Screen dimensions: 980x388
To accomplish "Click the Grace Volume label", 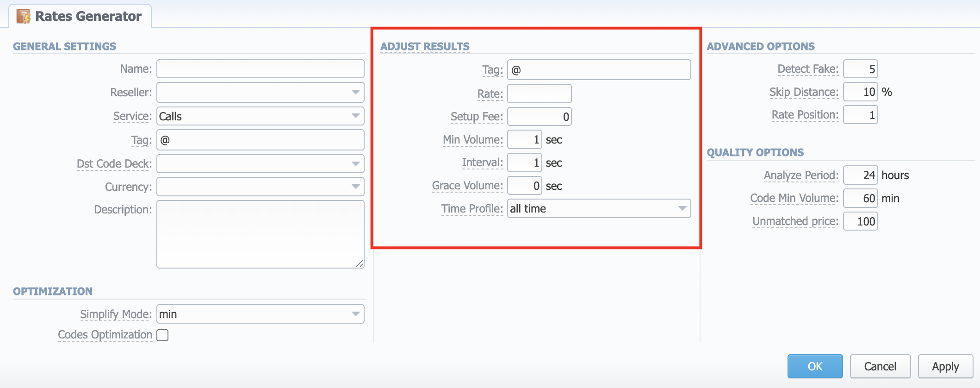I will 467,186.
